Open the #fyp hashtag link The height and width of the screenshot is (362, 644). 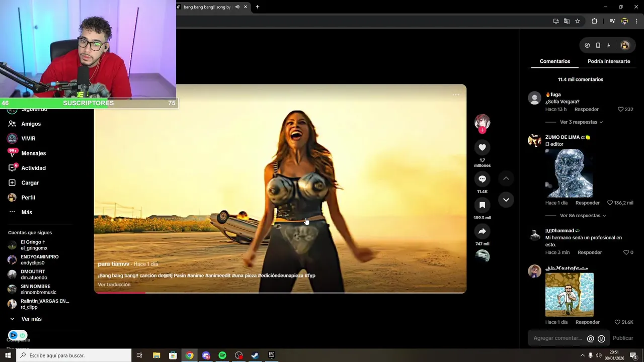click(310, 276)
